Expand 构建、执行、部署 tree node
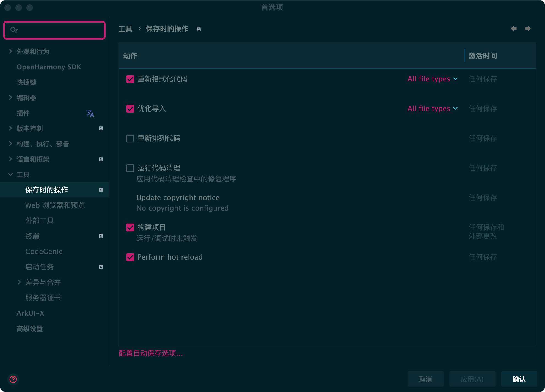This screenshot has height=392, width=545. click(10, 143)
